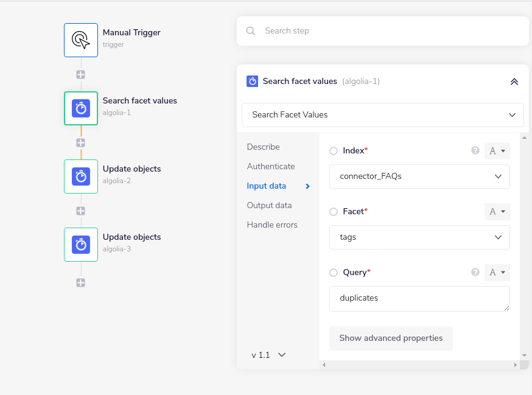Select the Update objects algolia-2 node icon
Viewport: 532px width, 395px height.
point(81,177)
